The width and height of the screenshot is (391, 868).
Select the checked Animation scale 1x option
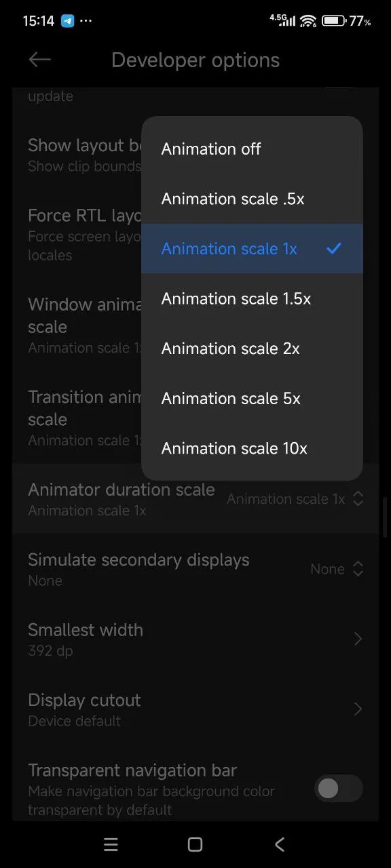(252, 249)
